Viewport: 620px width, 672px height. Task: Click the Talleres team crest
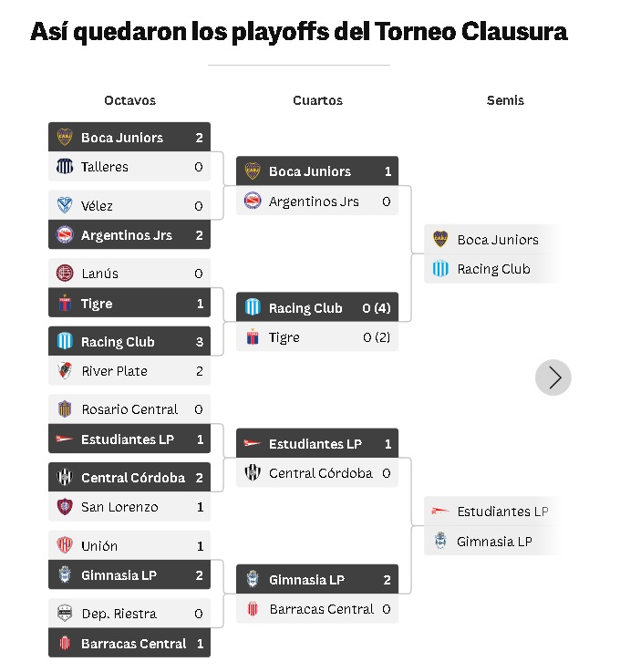(65, 167)
